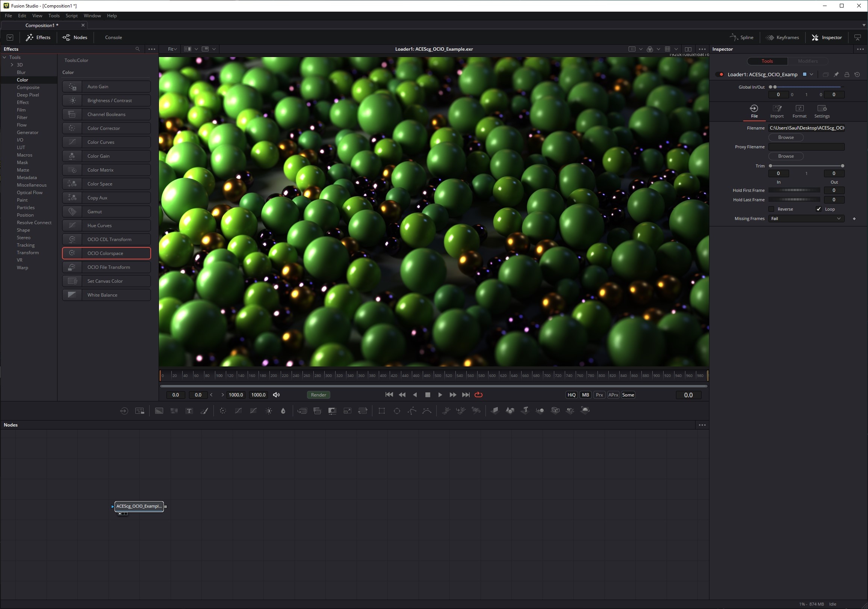868x609 pixels.
Task: Add a Blur node from toolbar
Action: coord(283,411)
